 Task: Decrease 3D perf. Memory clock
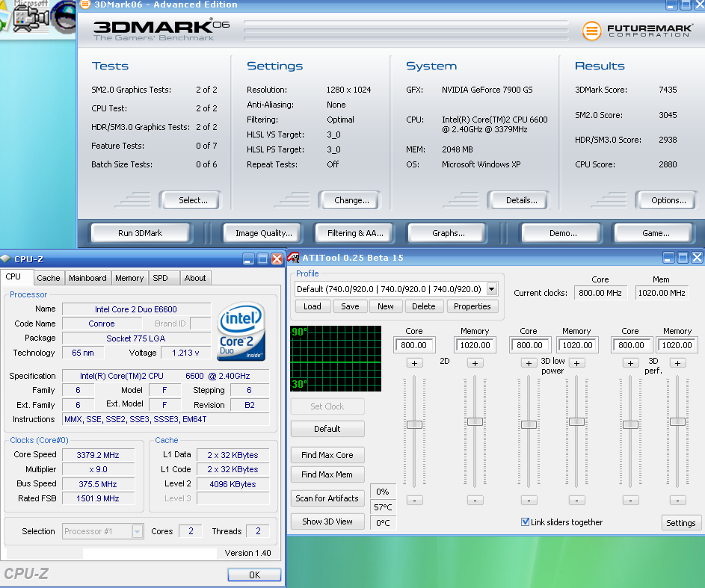click(677, 500)
